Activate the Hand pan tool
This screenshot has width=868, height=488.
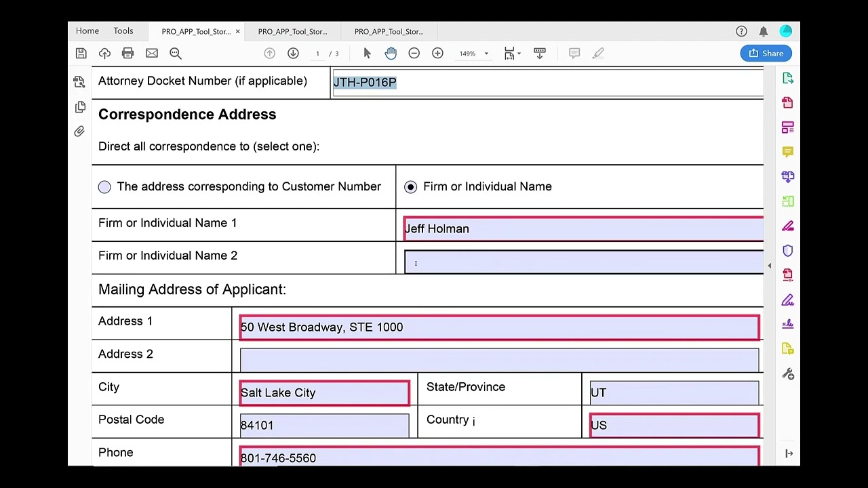391,54
